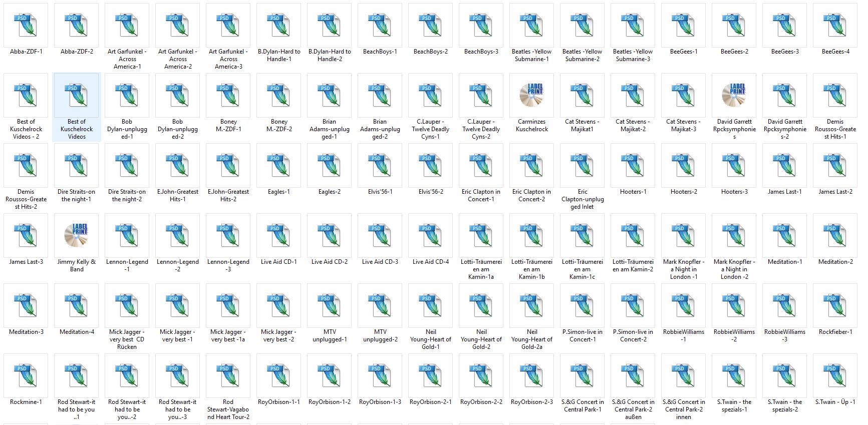Select the Neil Young-Heart of Gold-2a icon
The image size is (868, 425).
tap(532, 305)
